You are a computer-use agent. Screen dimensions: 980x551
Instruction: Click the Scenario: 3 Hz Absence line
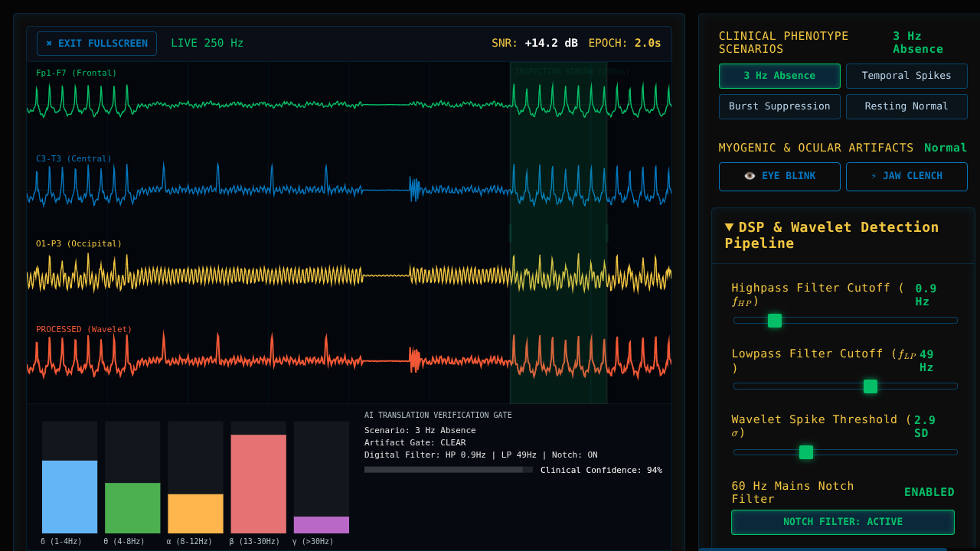420,431
